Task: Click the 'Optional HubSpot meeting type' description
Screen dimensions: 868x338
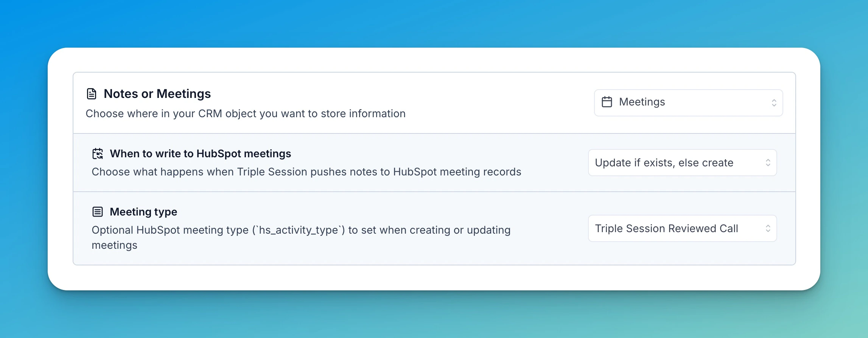Action: [x=301, y=237]
